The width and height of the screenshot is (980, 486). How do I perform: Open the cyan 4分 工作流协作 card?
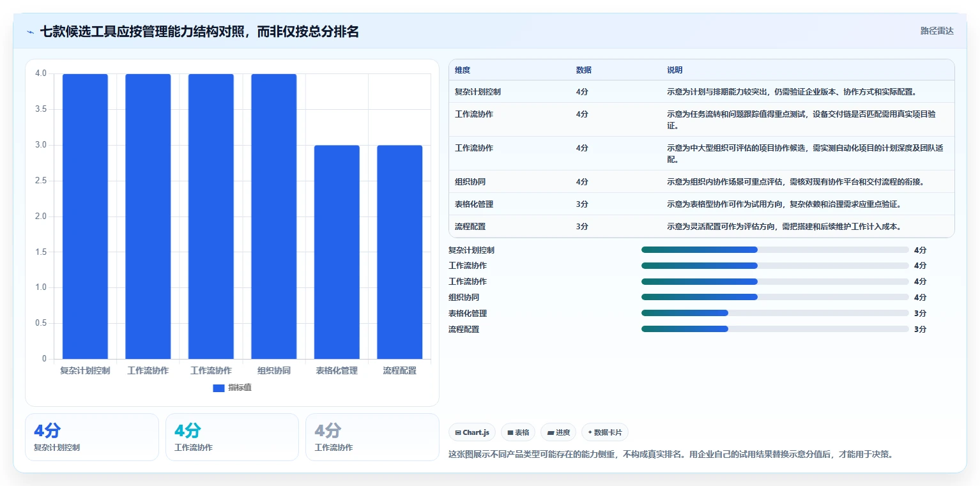point(232,437)
